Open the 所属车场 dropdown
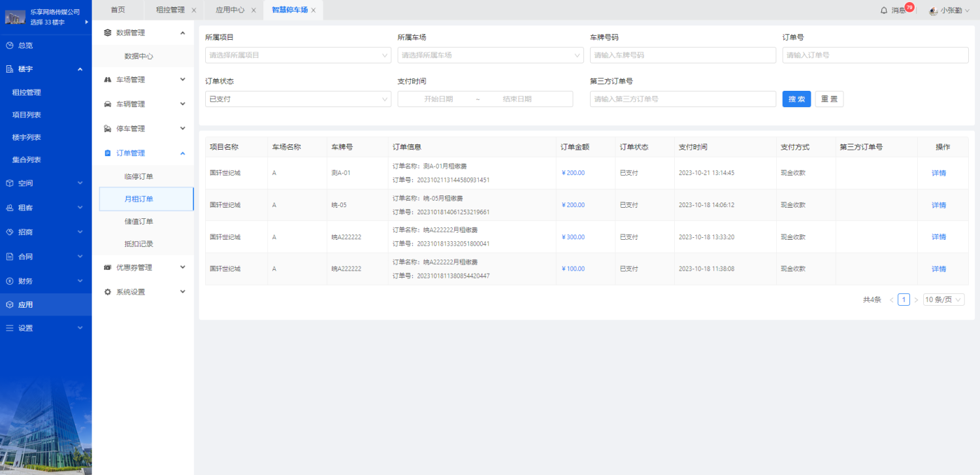 491,56
